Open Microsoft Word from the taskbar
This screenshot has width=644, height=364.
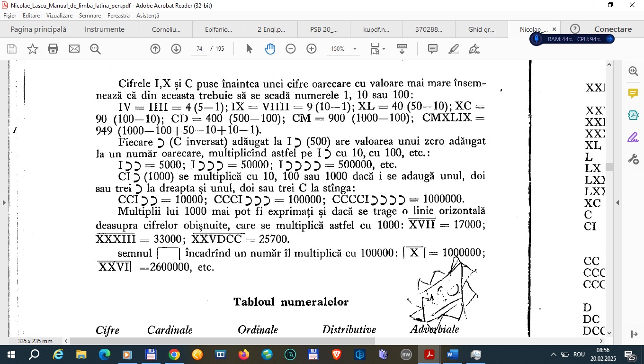pyautogui.click(x=453, y=355)
